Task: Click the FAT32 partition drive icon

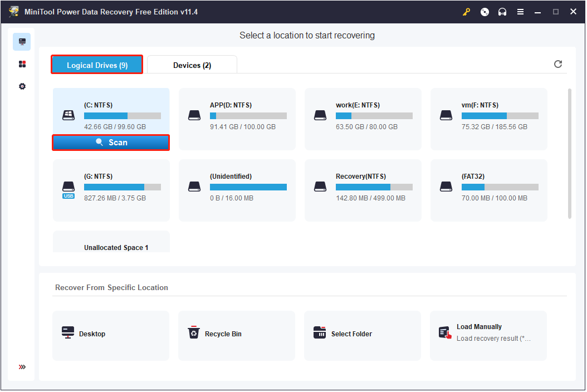Action: click(446, 187)
